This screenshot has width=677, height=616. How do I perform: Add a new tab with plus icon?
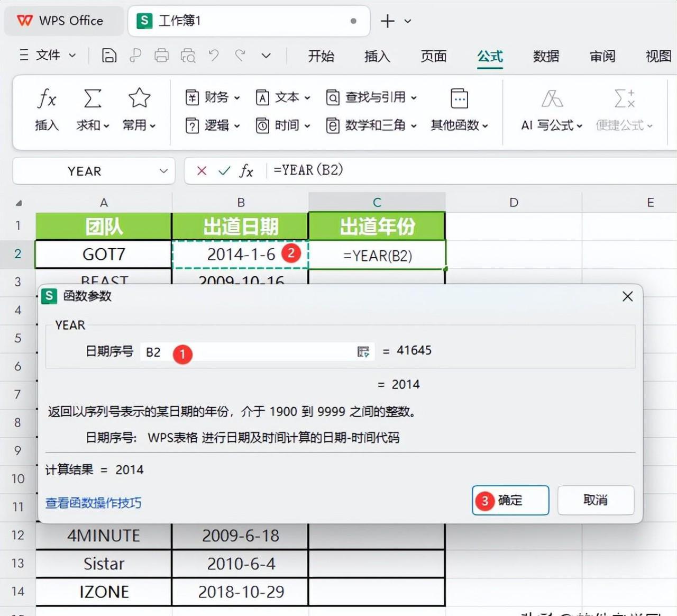(x=388, y=21)
